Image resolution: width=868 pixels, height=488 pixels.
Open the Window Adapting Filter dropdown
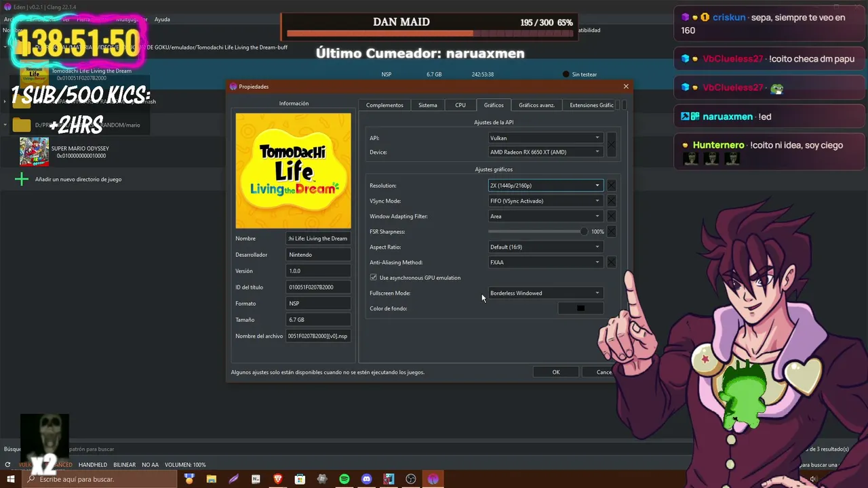pyautogui.click(x=545, y=216)
